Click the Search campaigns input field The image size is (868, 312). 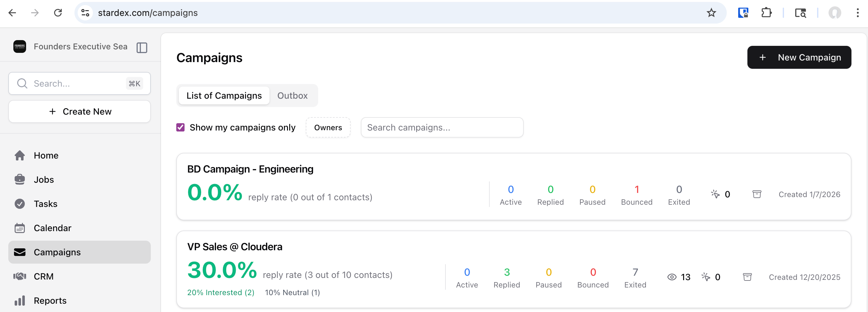(x=442, y=127)
